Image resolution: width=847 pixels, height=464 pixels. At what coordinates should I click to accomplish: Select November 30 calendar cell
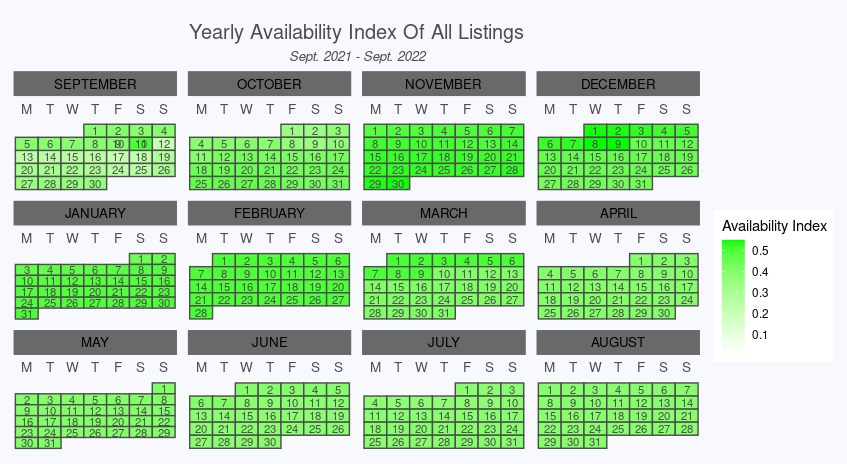pos(398,184)
